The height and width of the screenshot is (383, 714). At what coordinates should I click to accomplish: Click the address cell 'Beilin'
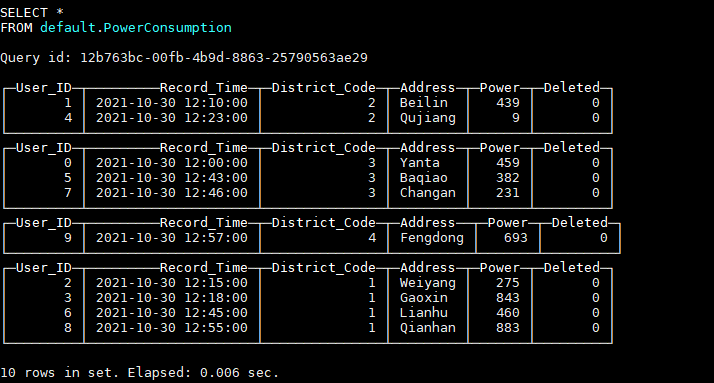tap(423, 103)
